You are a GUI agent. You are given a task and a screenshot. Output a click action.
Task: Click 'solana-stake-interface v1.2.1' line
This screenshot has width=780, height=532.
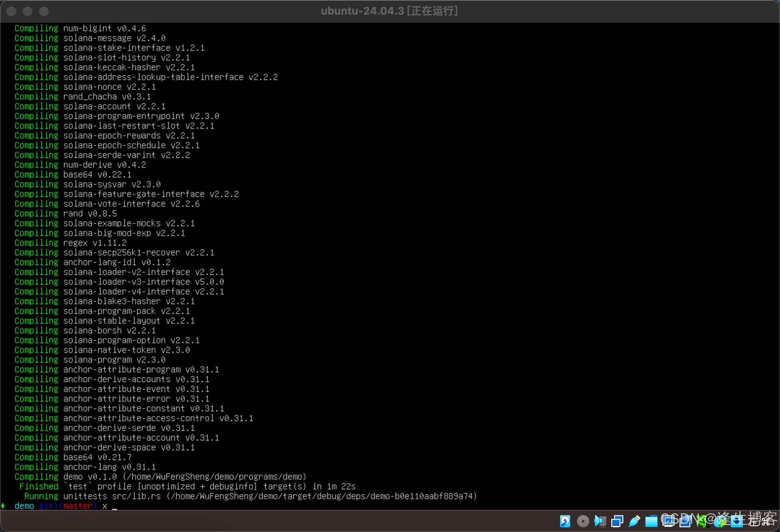tap(134, 48)
